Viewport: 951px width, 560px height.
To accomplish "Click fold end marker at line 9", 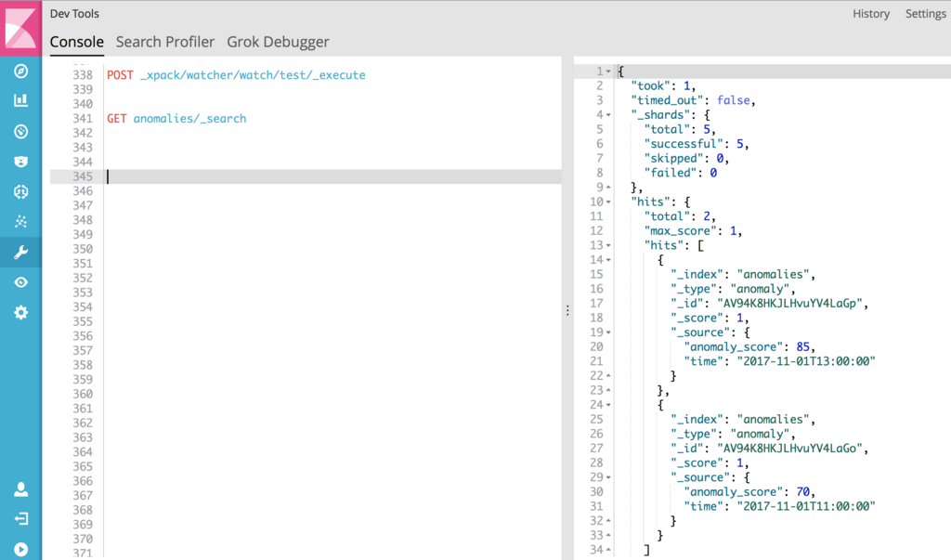I will pyautogui.click(x=608, y=188).
